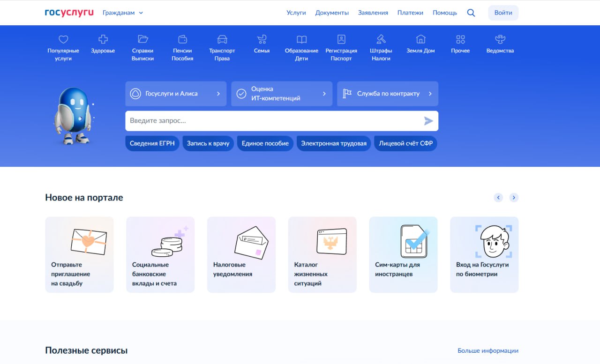Viewport: 600px width, 364px height.
Task: Open the Вход на Госуслуги по биометрии card
Action: 484,254
